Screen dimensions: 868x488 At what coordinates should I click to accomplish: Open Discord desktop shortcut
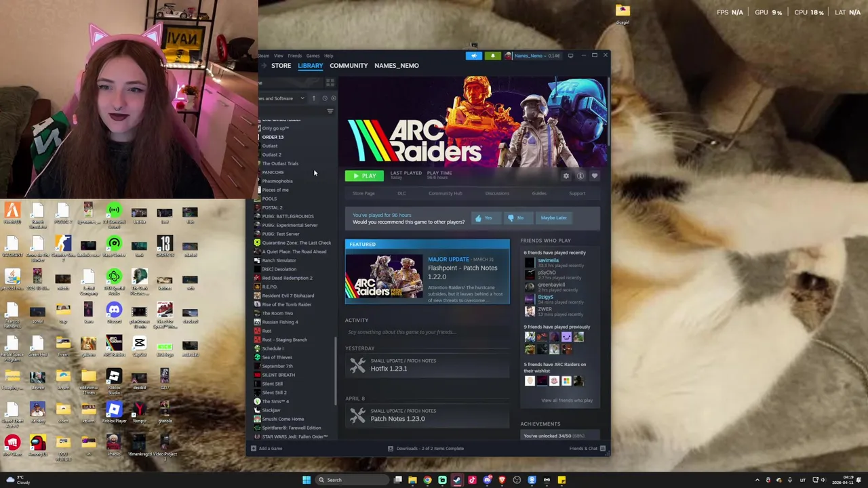(x=114, y=310)
